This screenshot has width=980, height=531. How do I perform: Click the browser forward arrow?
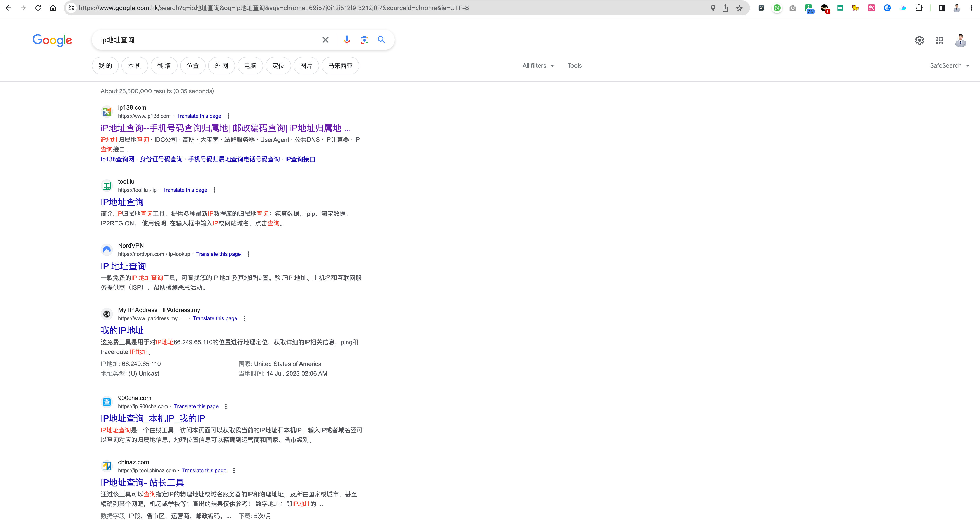[23, 8]
